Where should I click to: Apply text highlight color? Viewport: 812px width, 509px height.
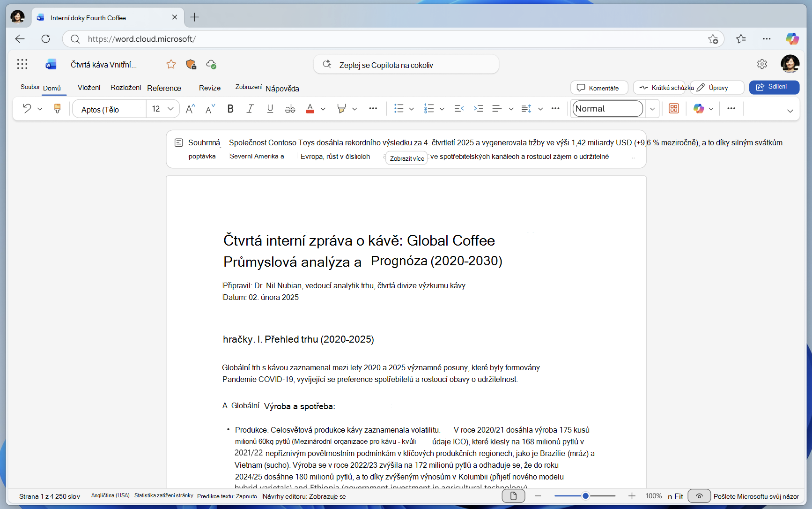click(341, 109)
